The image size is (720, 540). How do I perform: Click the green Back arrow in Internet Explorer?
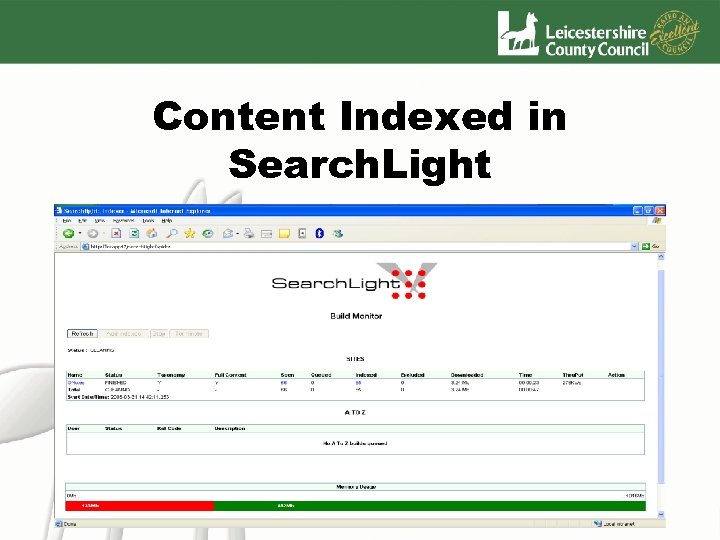click(68, 234)
